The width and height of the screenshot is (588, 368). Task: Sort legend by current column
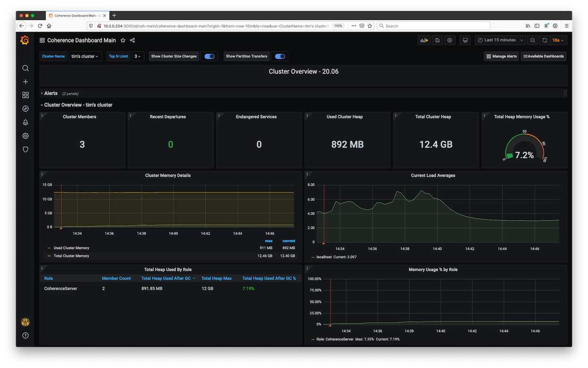pyautogui.click(x=289, y=241)
